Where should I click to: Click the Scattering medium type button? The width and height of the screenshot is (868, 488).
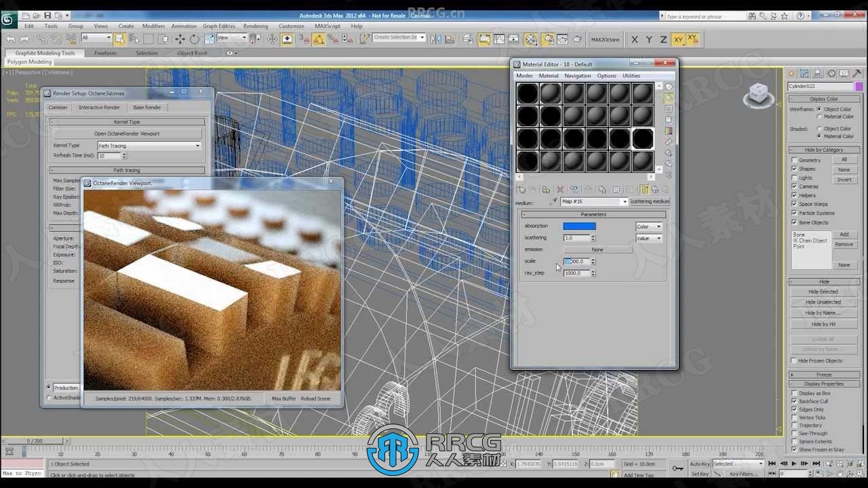coord(650,201)
